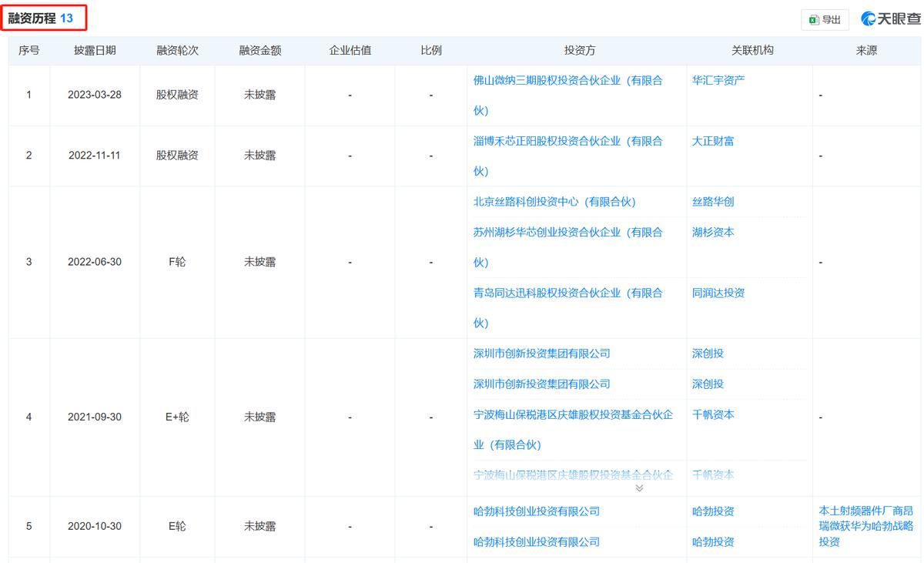Open 青岛同达迅科股权投资合伙企业 investor link
Viewport: 924px width, 563px height.
coord(567,307)
